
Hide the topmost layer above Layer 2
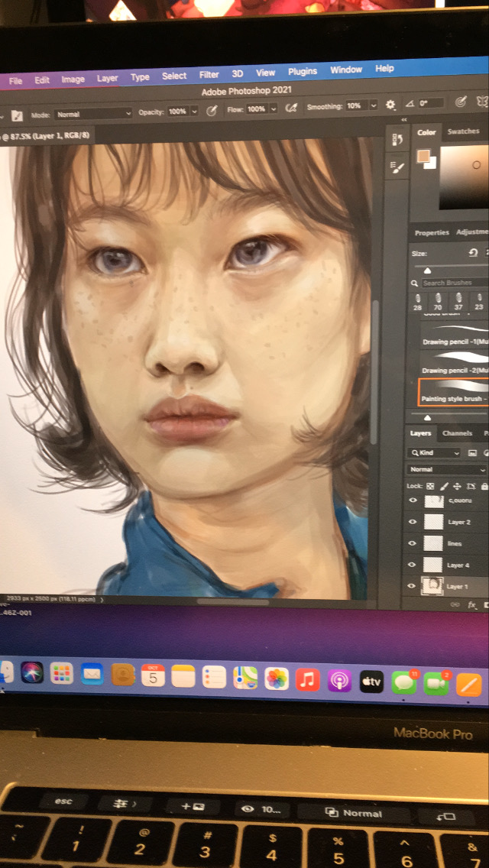[x=412, y=500]
